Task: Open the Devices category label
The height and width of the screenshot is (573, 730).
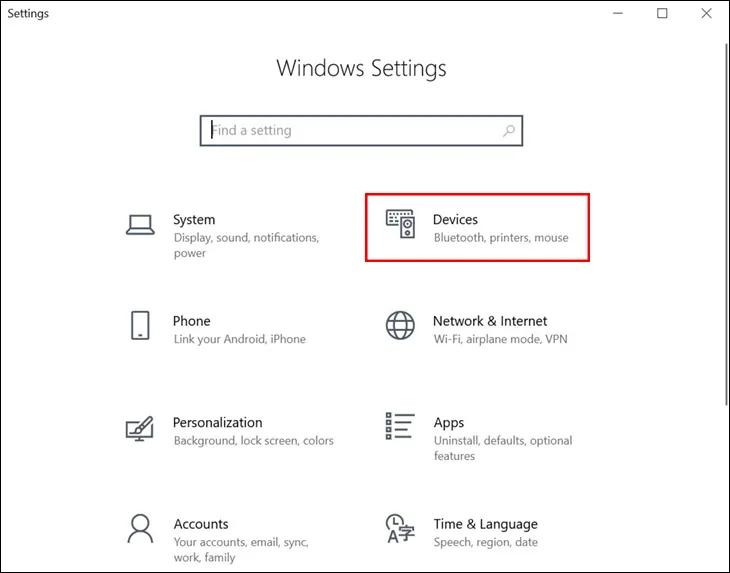Action: point(455,220)
